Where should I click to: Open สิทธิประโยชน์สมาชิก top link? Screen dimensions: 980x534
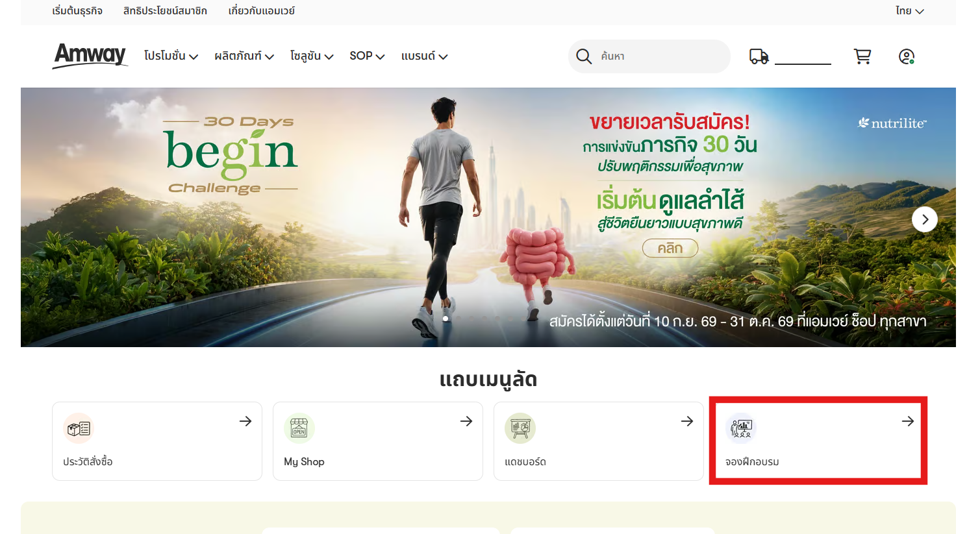click(165, 11)
